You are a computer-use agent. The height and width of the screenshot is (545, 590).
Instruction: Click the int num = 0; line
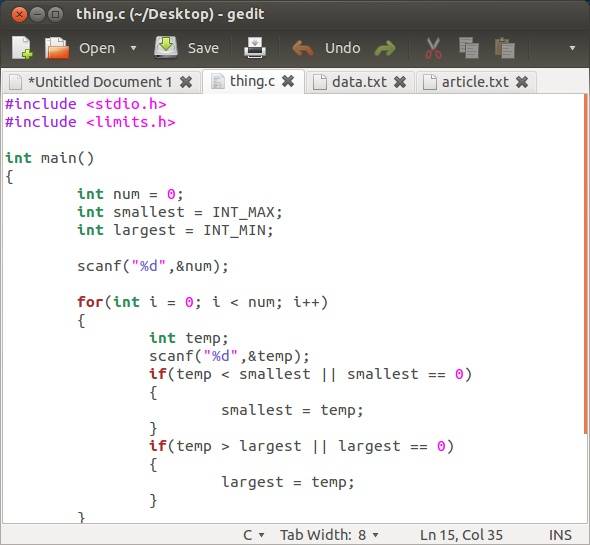pos(130,194)
